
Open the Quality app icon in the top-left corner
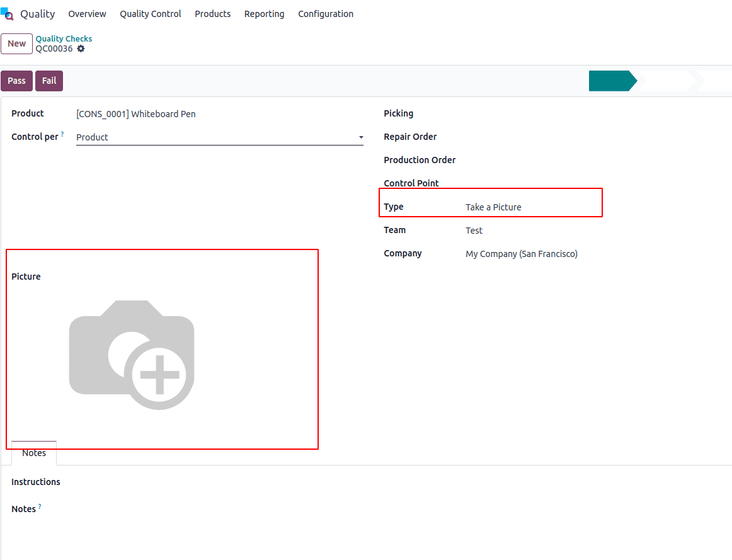[8, 13]
